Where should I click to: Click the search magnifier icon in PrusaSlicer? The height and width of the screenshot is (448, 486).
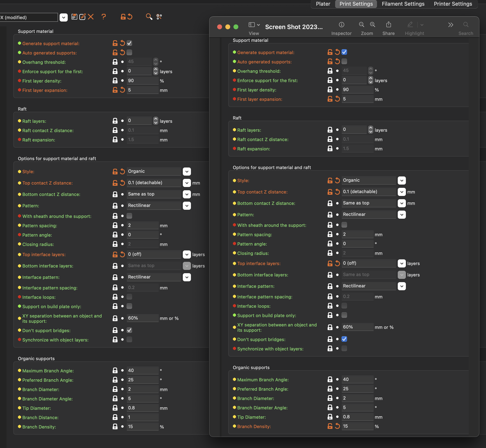tap(149, 17)
